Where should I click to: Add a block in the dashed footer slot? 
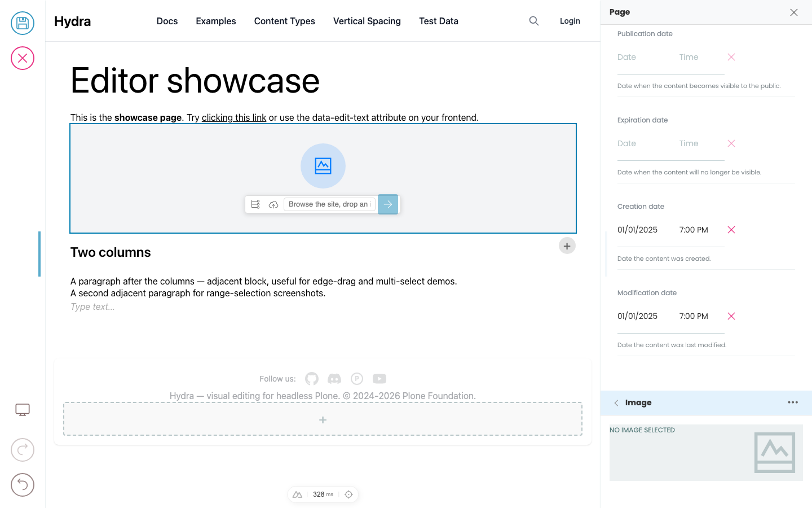[x=323, y=419]
